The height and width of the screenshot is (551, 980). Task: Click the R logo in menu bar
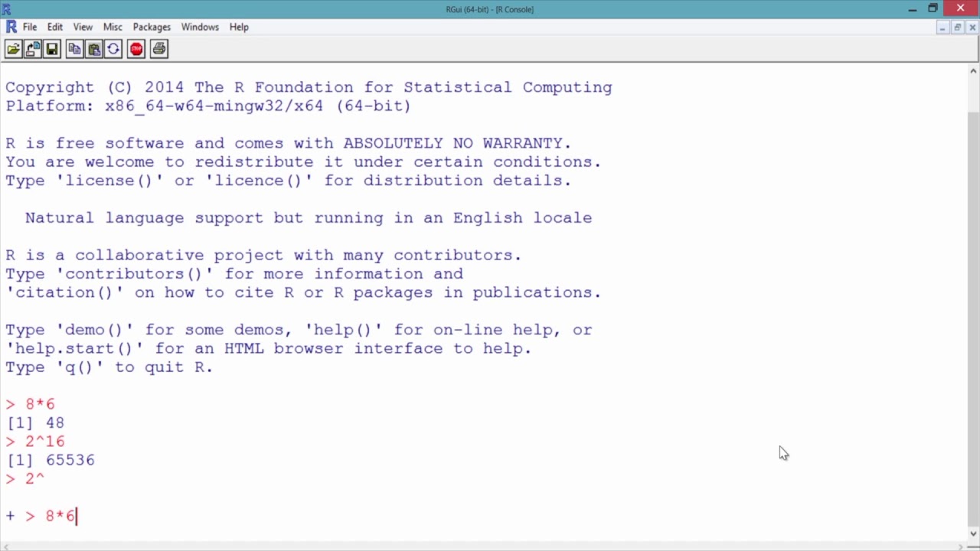tap(11, 27)
